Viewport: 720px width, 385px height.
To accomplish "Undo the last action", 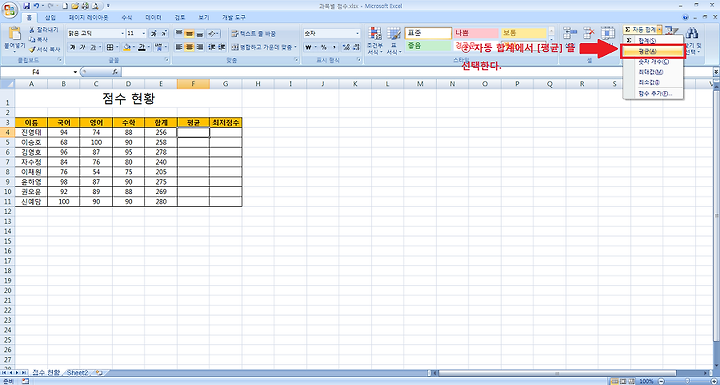I will point(35,6).
